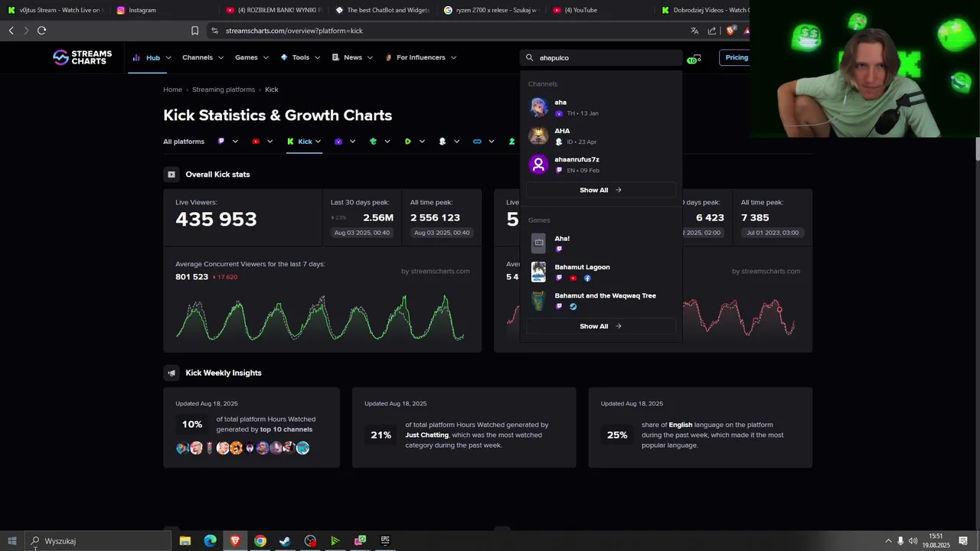Open the Brave Shields icon
The height and width of the screenshot is (551, 980).
[x=730, y=31]
